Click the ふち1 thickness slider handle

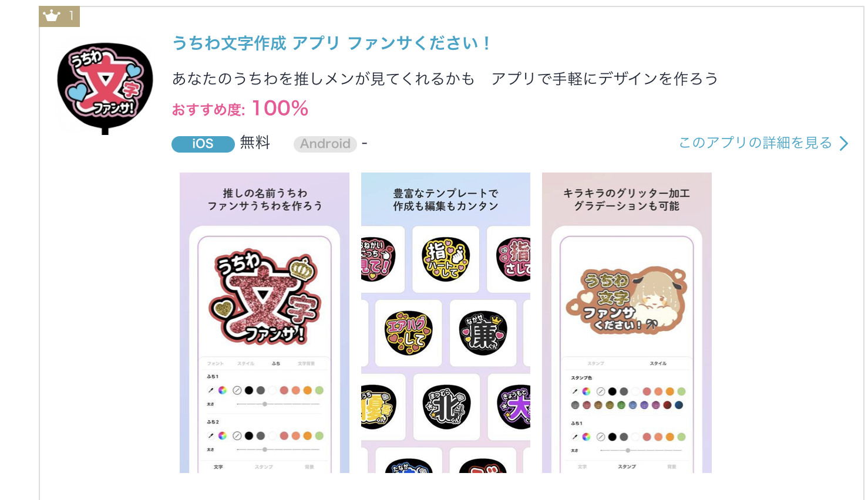click(265, 404)
